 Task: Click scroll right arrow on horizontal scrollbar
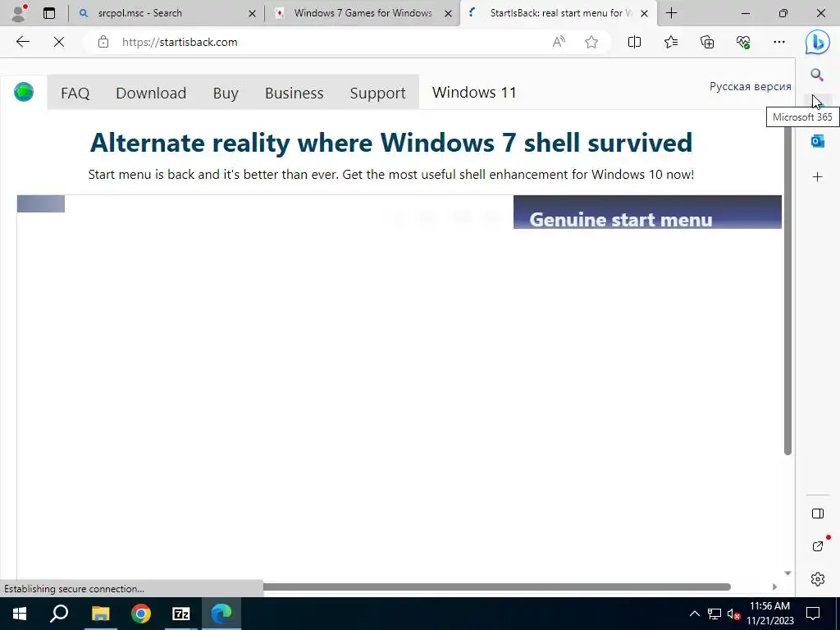coord(774,587)
